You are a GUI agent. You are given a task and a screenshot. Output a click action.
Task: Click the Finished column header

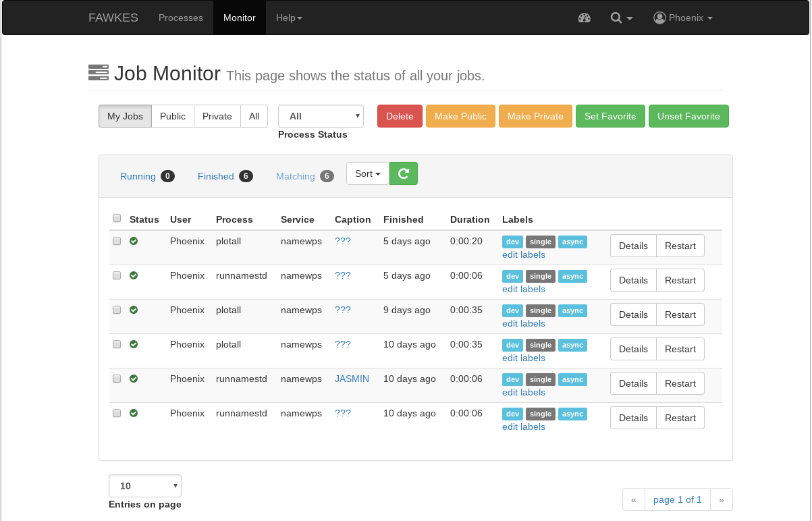(x=404, y=219)
